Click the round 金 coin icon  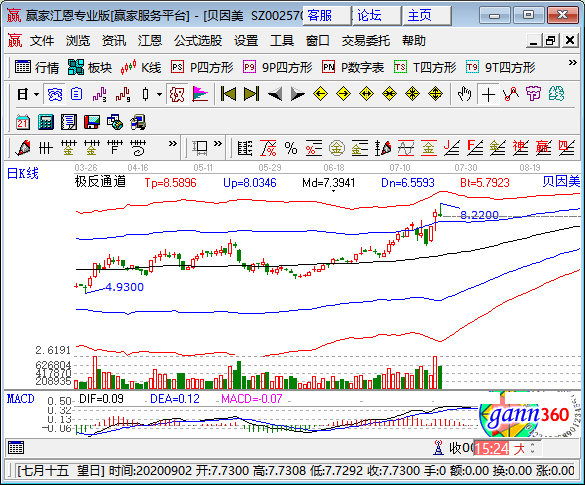pos(337,148)
